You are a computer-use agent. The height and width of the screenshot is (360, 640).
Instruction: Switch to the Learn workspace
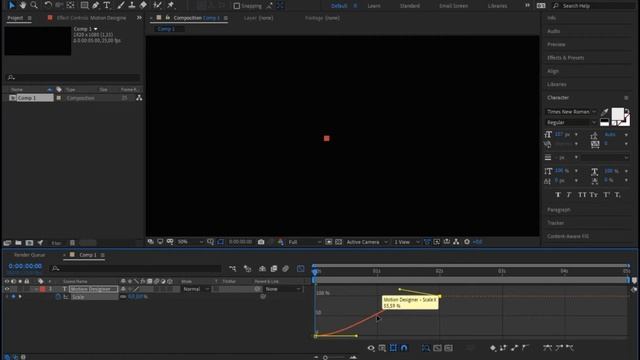pos(374,6)
